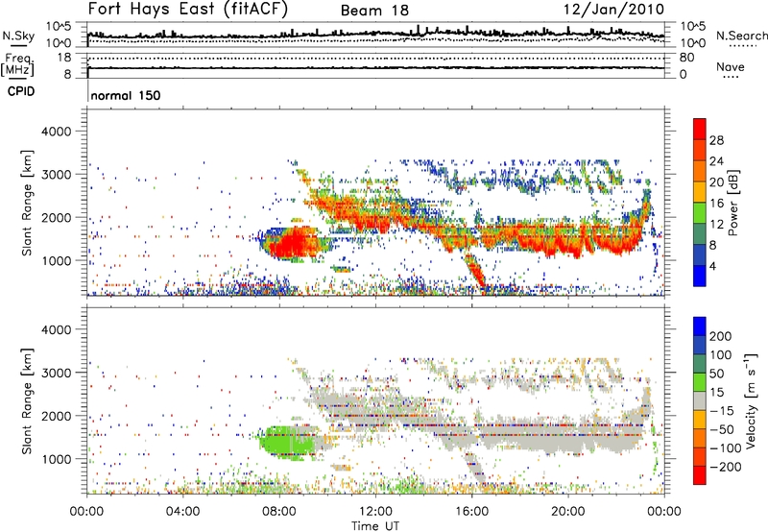Screen dimensions: 768x532
Task: Pick the blue top segment of the Velocity colorbar
Action: [700, 326]
